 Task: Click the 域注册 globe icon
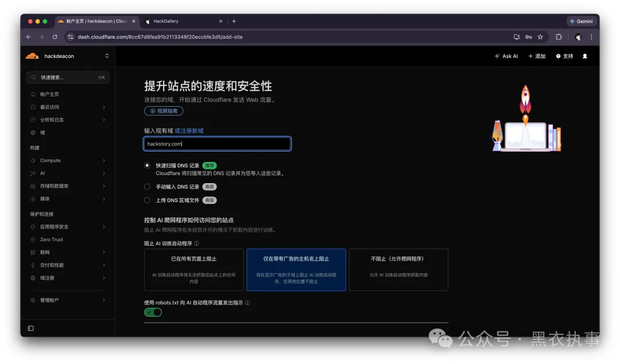(x=33, y=278)
